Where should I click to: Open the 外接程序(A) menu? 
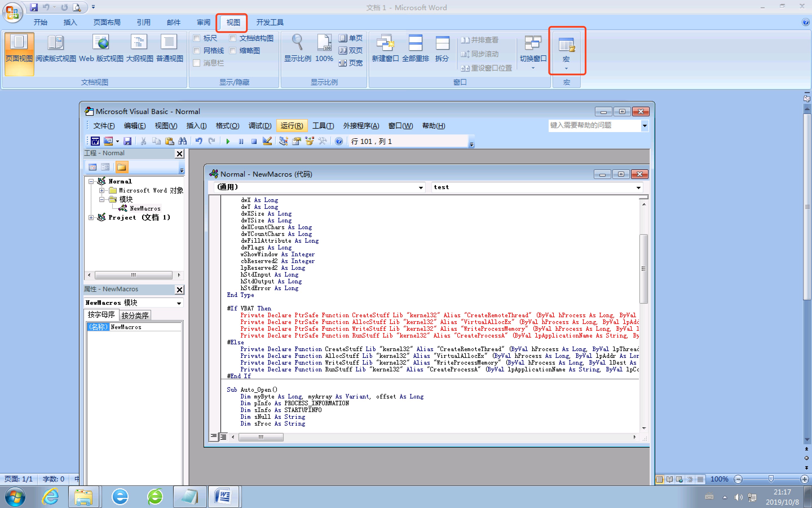(x=361, y=126)
